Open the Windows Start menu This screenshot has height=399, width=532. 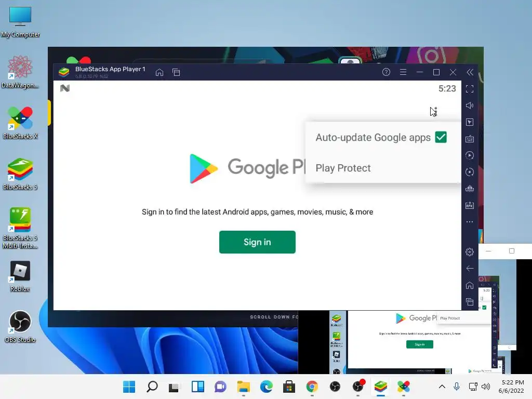(129, 387)
